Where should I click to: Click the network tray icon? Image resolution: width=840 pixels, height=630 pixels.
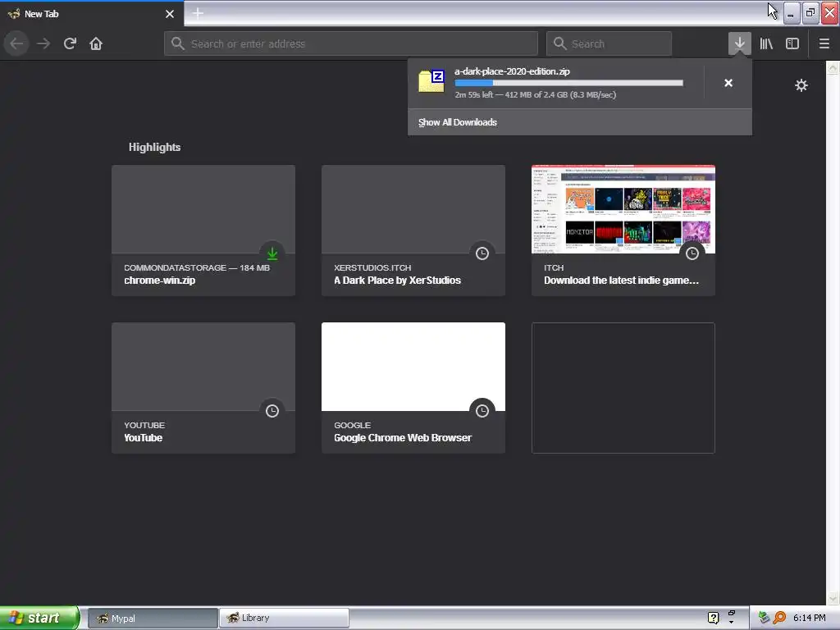pyautogui.click(x=764, y=618)
